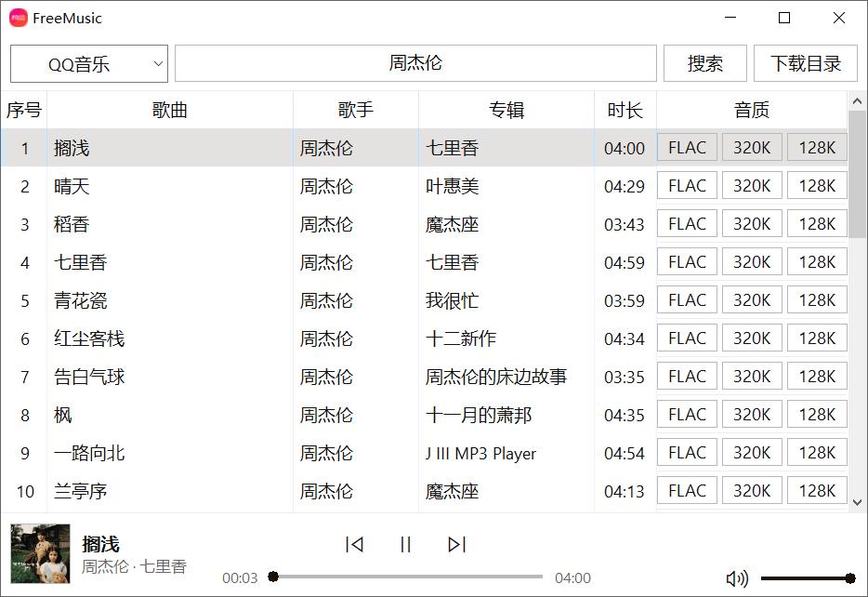Mute the volume speaker icon
Image resolution: width=868 pixels, height=597 pixels.
click(737, 578)
